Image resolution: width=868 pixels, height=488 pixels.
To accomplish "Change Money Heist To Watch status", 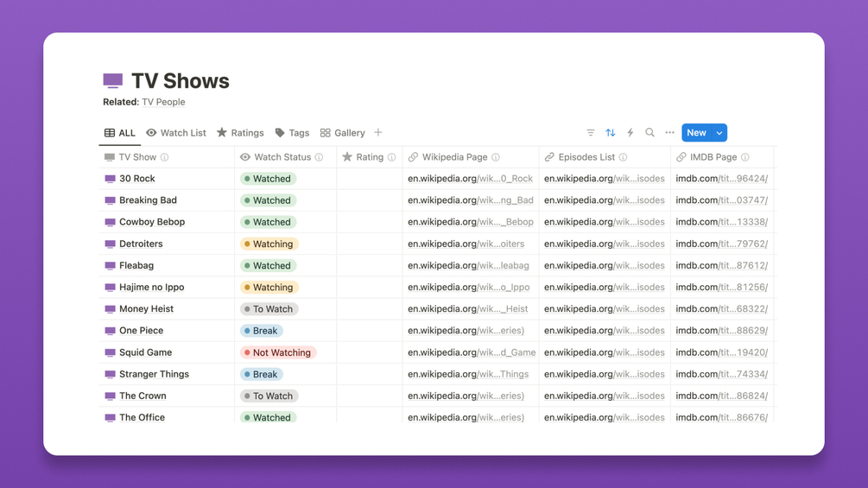I will point(269,308).
